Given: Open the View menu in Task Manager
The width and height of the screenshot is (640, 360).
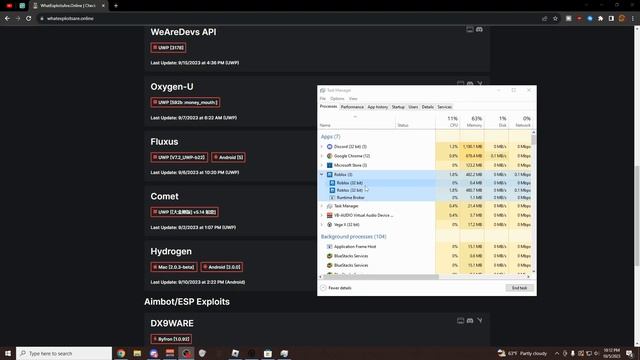Looking at the screenshot, I should click(353, 99).
